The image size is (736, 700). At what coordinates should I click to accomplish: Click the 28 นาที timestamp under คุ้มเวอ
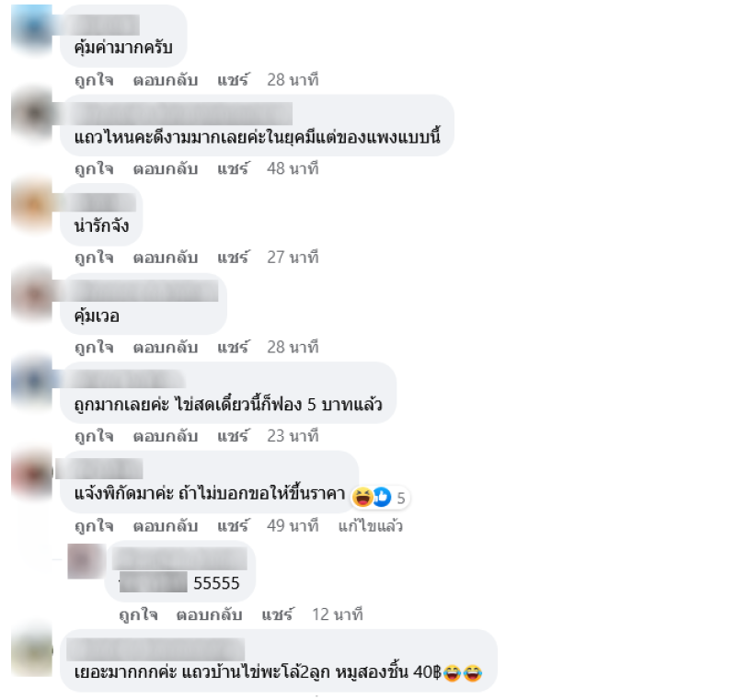click(293, 347)
